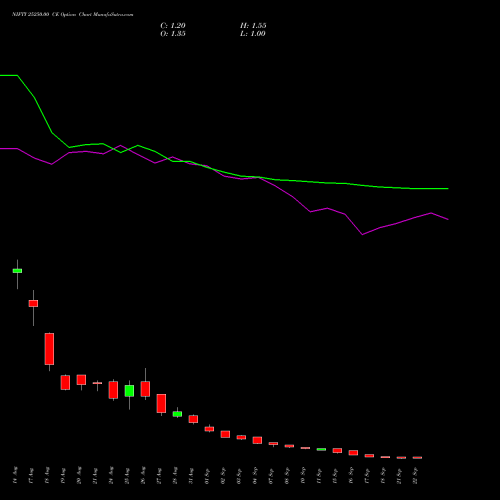Click the tall red candlestick above 18 Aug

(x=49, y=349)
